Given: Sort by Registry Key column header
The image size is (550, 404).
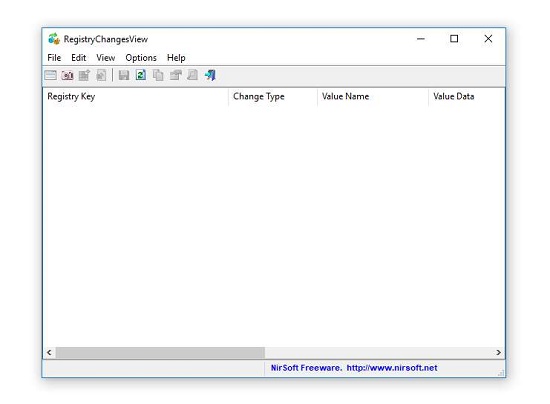Looking at the screenshot, I should point(135,96).
